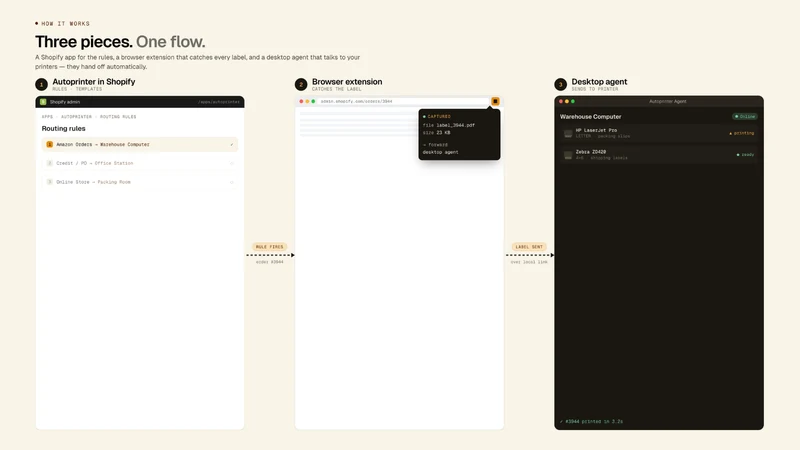Screen dimensions: 800x450
Task: Minimize the Autoprinter Agent window
Action: [x=567, y=102]
